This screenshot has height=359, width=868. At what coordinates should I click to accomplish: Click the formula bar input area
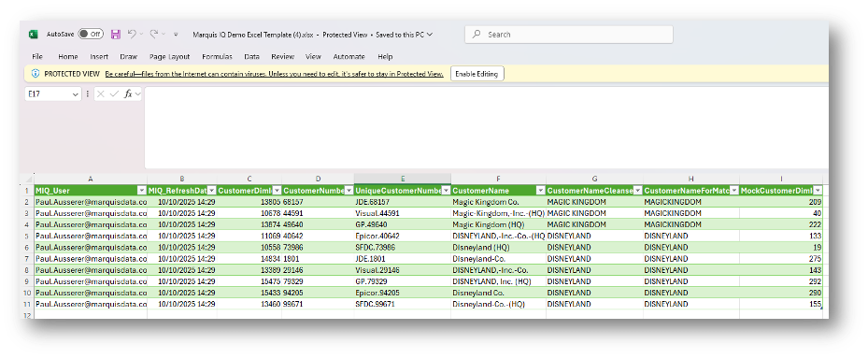click(486, 127)
